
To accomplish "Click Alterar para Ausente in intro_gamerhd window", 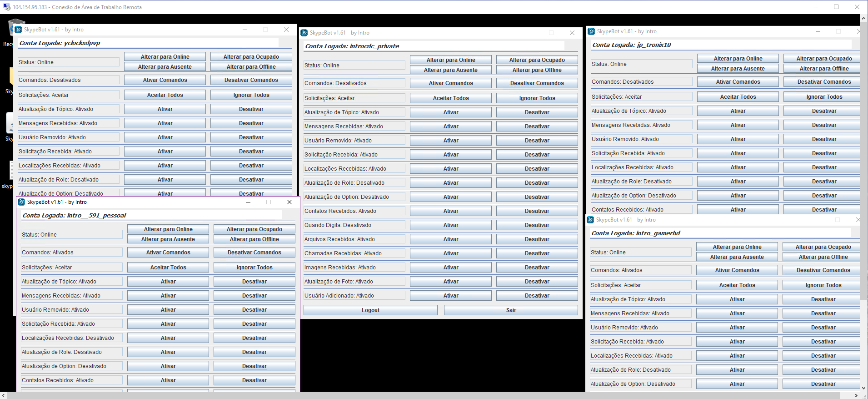I will pyautogui.click(x=737, y=257).
